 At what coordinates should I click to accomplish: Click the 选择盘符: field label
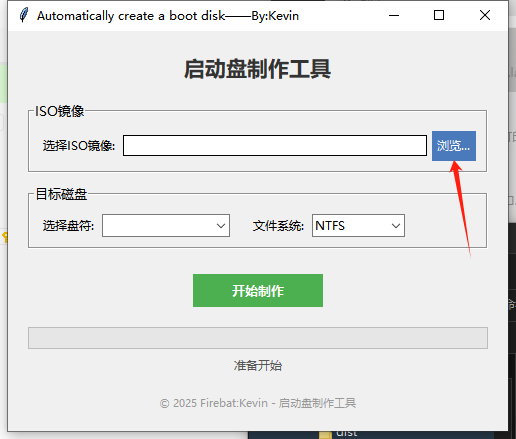coord(68,226)
